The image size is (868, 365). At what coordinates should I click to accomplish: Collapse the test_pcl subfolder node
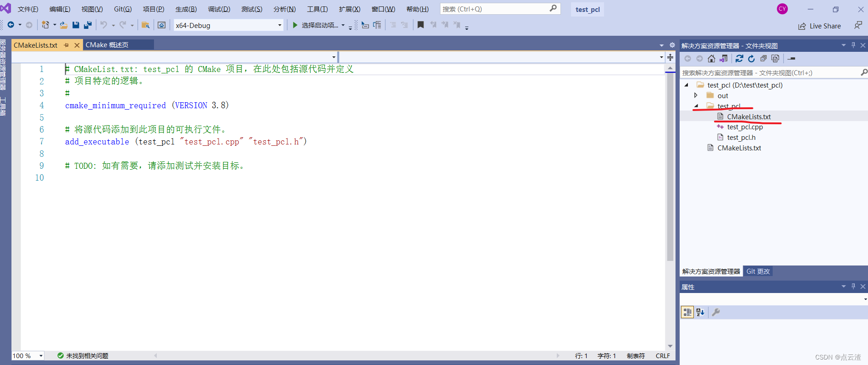click(x=696, y=106)
